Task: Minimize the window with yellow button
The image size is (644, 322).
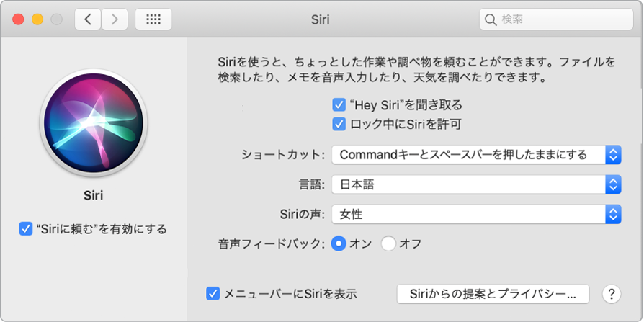Action: [37, 19]
